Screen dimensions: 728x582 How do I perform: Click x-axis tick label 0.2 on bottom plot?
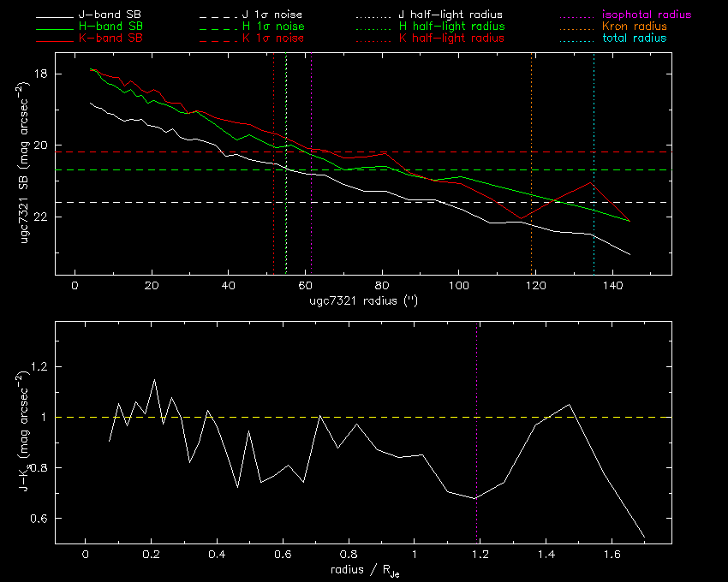[151, 555]
